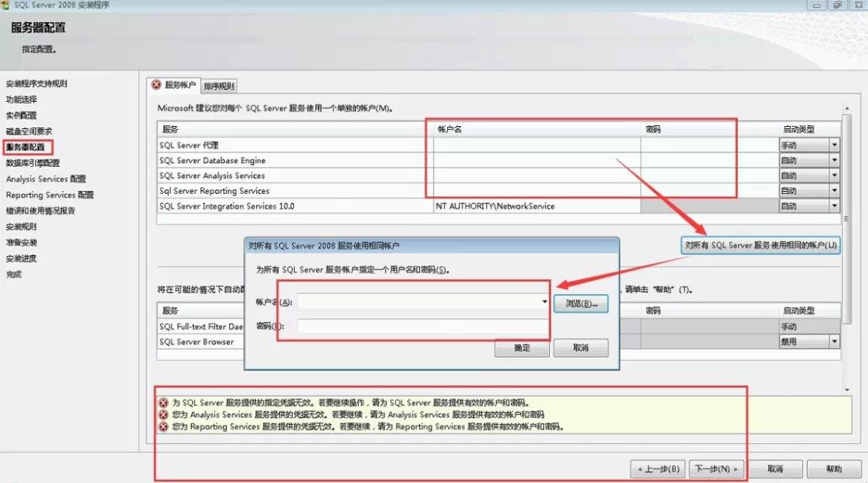The image size is (868, 483).
Task: Select the SQL Server Analysis Services row
Action: point(498,176)
